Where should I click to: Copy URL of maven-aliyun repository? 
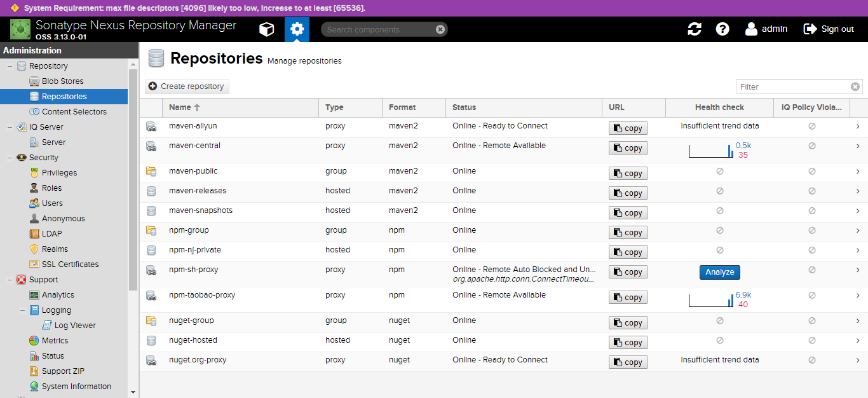click(x=628, y=128)
